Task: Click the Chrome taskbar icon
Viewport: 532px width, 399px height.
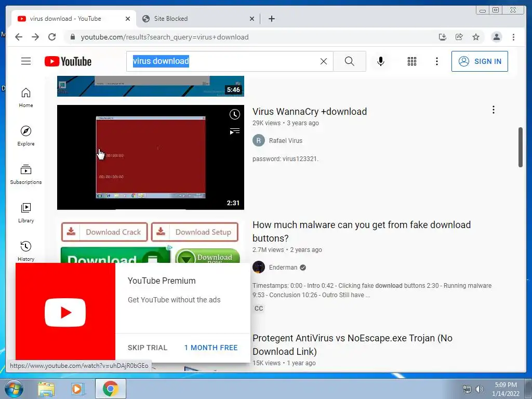Action: pos(111,389)
